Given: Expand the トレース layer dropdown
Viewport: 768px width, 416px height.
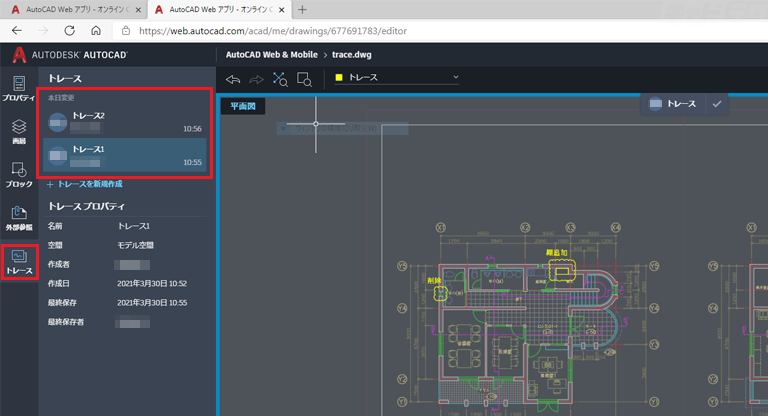Looking at the screenshot, I should [455, 77].
